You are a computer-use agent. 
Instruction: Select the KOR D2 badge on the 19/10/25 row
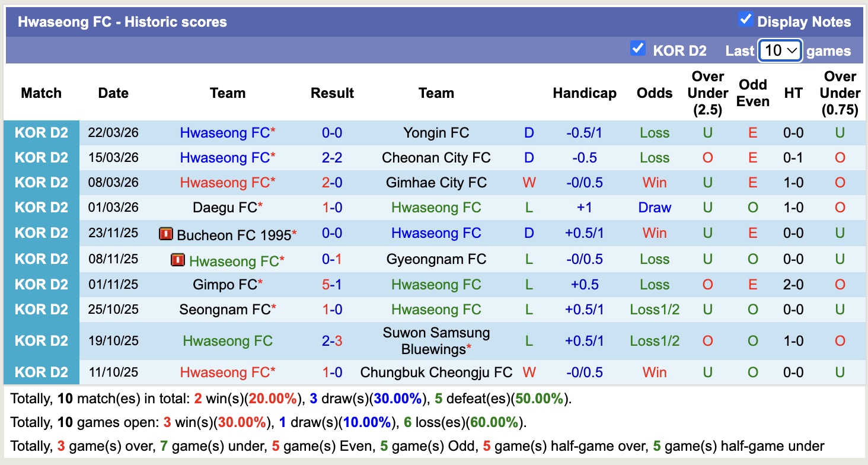point(42,340)
